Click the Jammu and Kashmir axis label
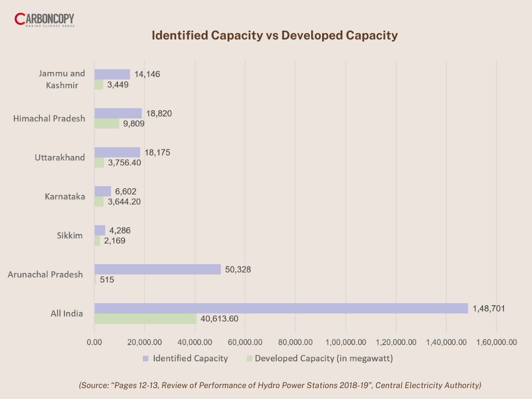Screen dimensions: 532x399 [62, 79]
